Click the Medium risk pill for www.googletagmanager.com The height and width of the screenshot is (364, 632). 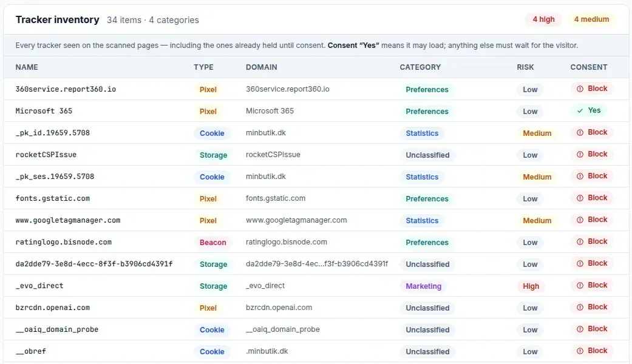(x=537, y=221)
